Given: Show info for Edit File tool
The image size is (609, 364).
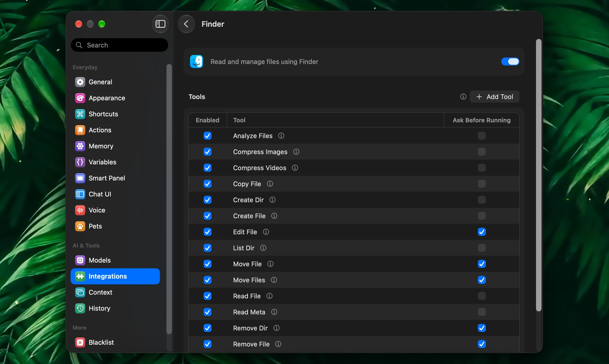Looking at the screenshot, I should tap(266, 232).
